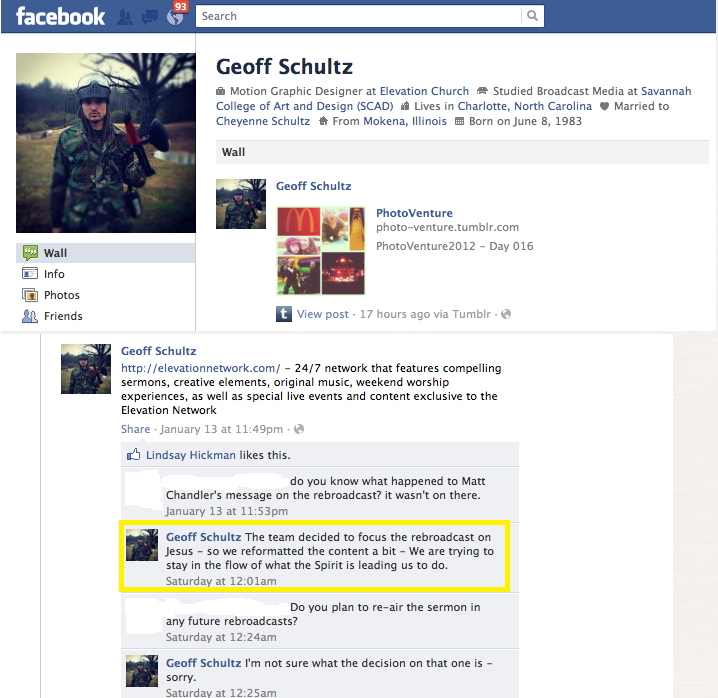Click the search magnifier button
Viewport: 718px width, 698px height.
(532, 16)
